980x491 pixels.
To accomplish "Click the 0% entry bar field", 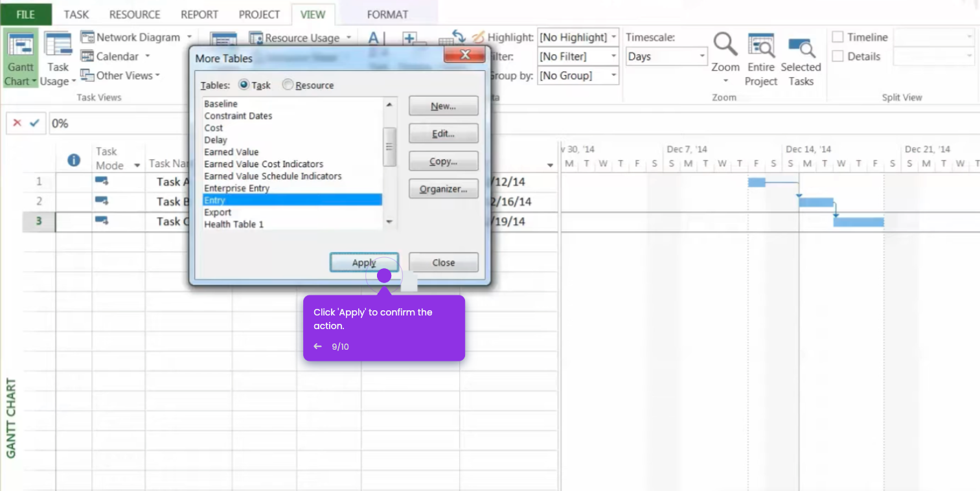I will (118, 123).
